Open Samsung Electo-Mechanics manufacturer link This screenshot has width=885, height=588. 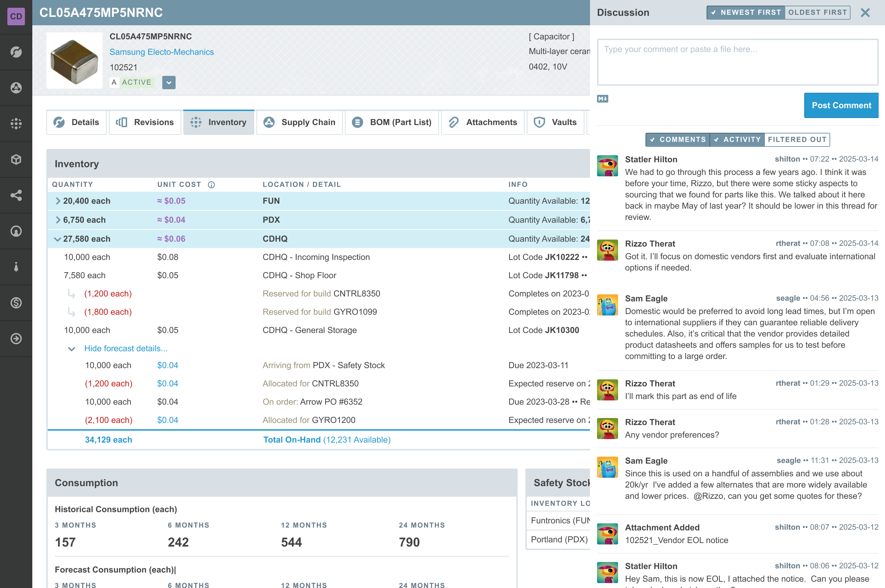click(x=162, y=52)
